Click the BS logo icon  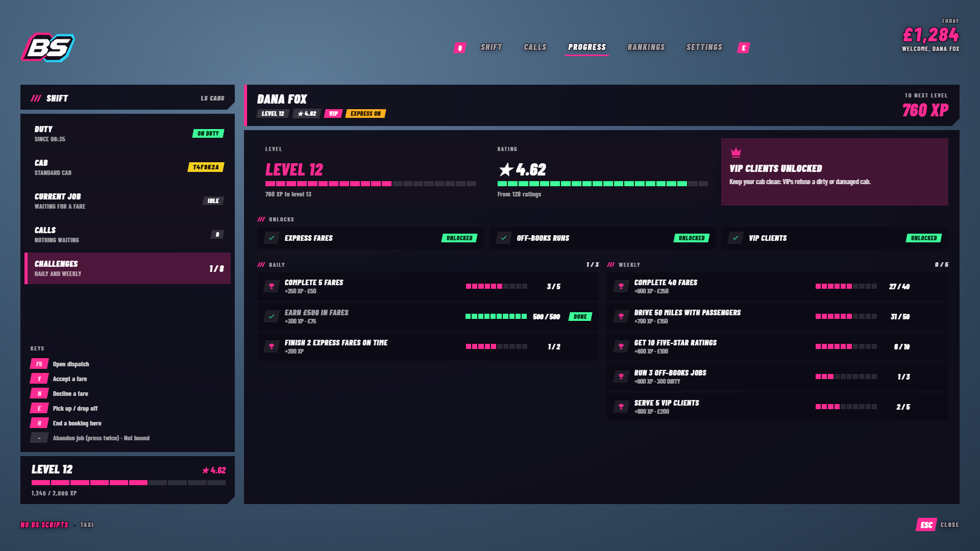point(48,47)
